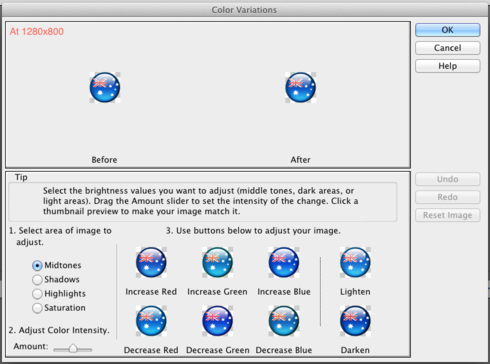Click the 'Darken' label text
490x364 pixels.
pos(355,350)
